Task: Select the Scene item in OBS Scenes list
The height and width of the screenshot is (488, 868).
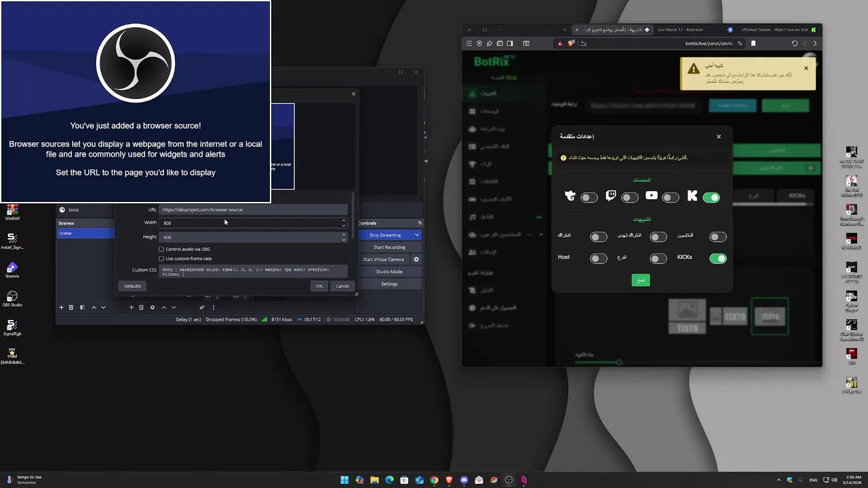Action: pyautogui.click(x=85, y=233)
